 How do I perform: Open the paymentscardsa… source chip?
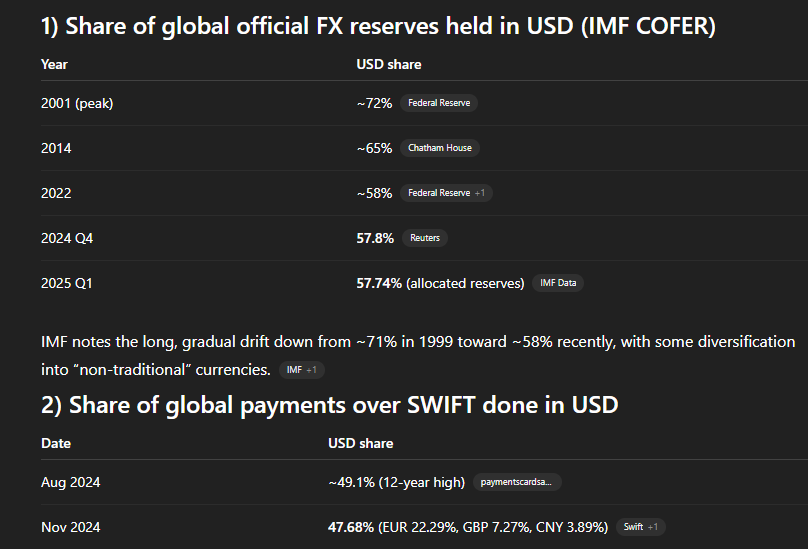(515, 482)
